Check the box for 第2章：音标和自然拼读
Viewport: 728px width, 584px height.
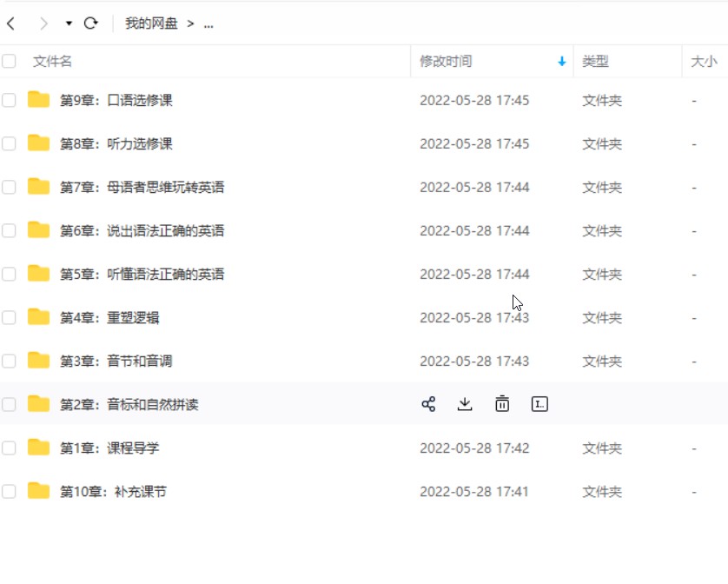click(9, 404)
